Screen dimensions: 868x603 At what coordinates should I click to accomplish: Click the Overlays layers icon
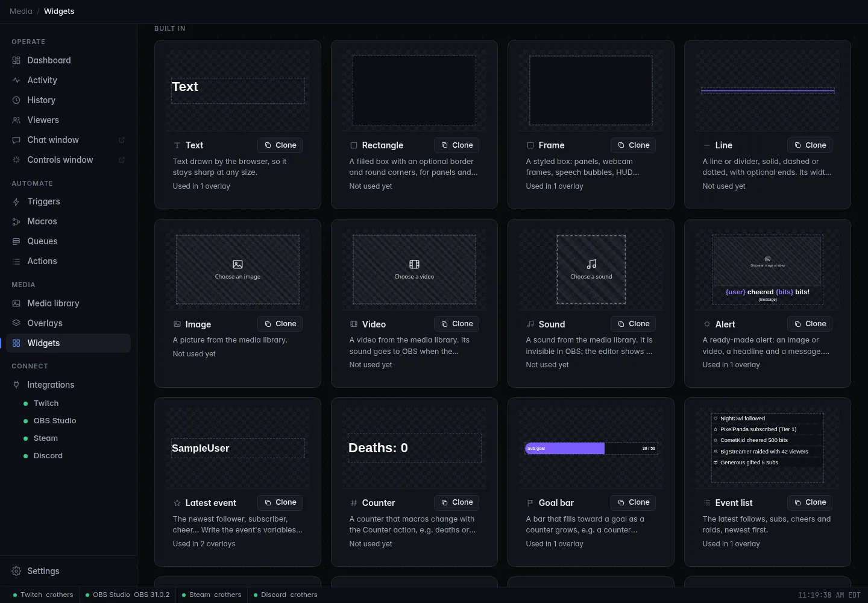[16, 323]
